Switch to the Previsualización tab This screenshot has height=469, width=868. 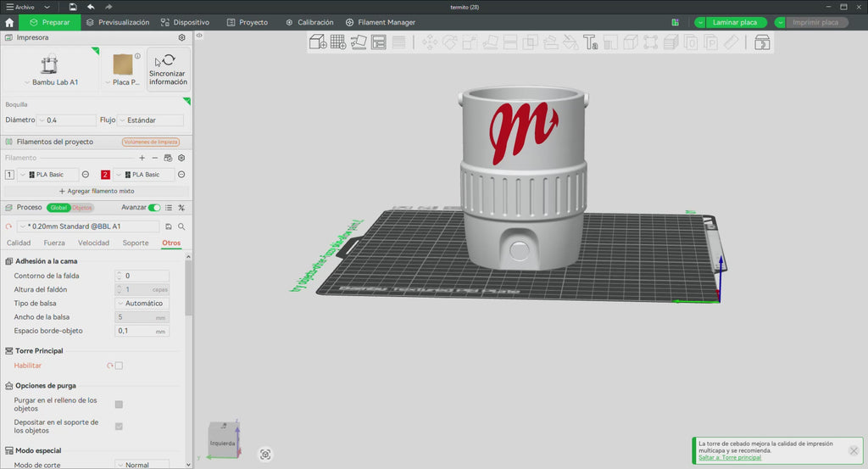pos(117,22)
